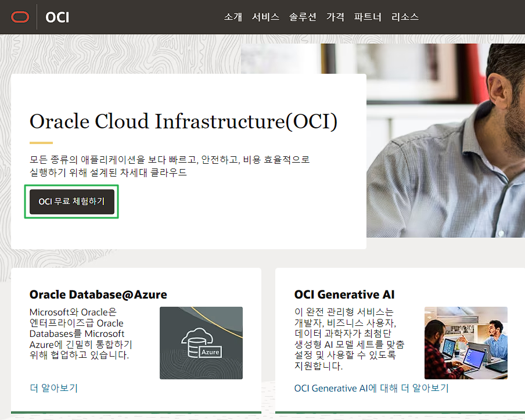Image resolution: width=525 pixels, height=420 pixels.
Task: Click the OCI 무료 체험하기 button
Action: 72,202
